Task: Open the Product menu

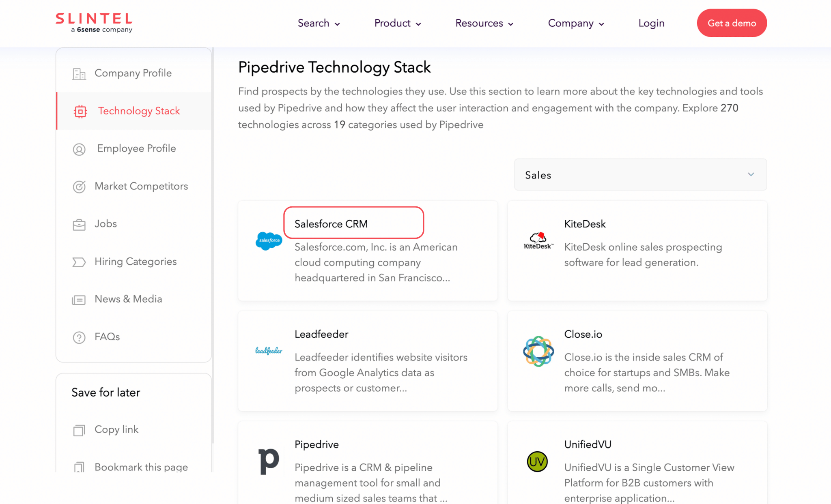Action: click(397, 23)
